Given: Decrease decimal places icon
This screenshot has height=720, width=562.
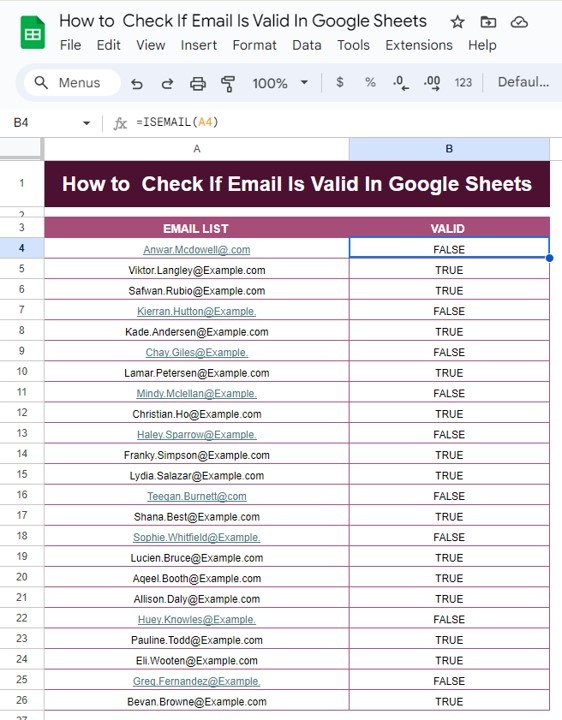Looking at the screenshot, I should point(401,83).
